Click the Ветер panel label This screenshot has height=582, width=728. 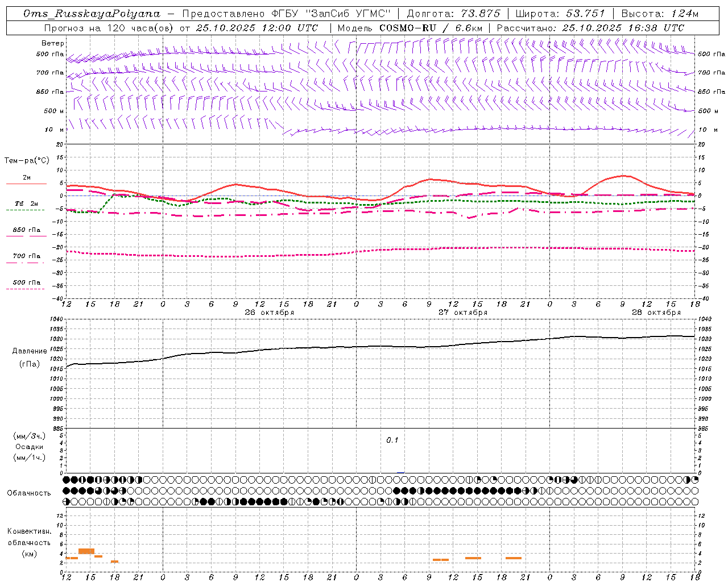[x=53, y=43]
